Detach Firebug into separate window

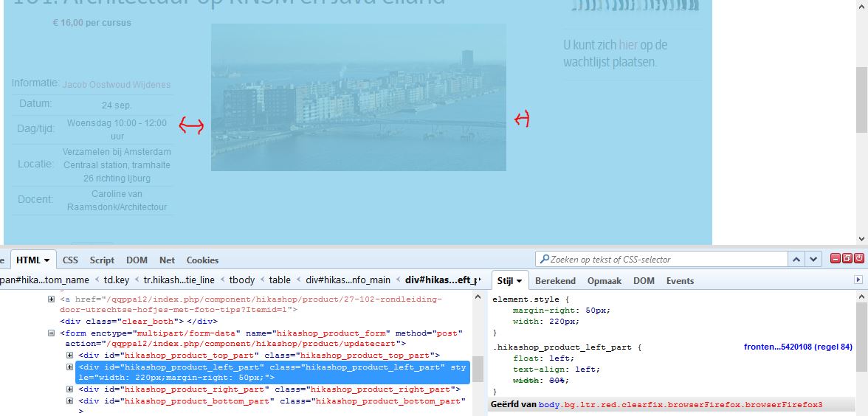click(847, 258)
